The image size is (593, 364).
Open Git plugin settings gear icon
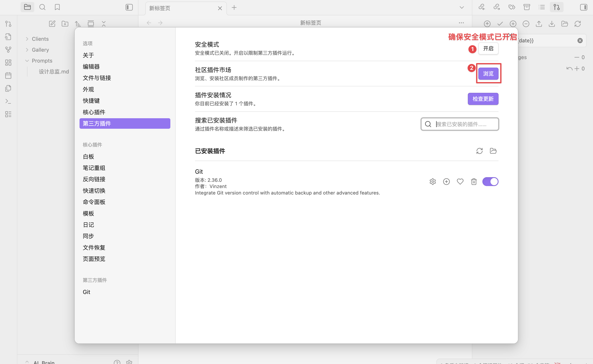point(432,182)
